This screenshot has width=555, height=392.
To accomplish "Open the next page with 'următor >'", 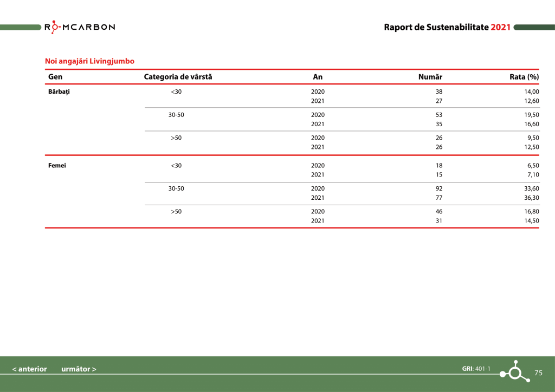I will pyautogui.click(x=79, y=369).
